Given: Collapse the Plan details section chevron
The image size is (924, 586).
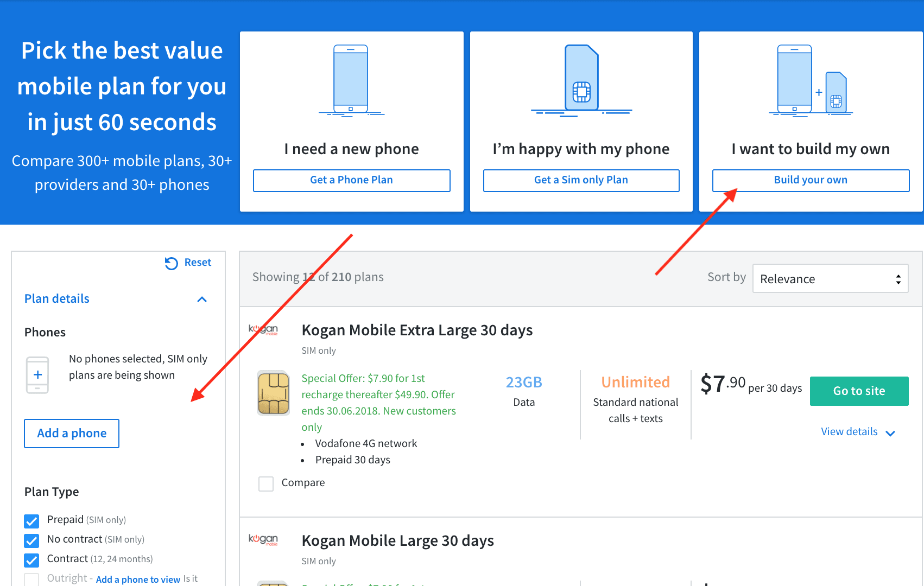Looking at the screenshot, I should (202, 300).
